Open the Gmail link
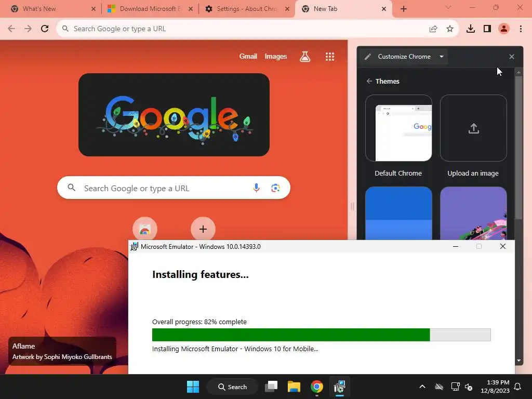532x399 pixels. point(248,56)
